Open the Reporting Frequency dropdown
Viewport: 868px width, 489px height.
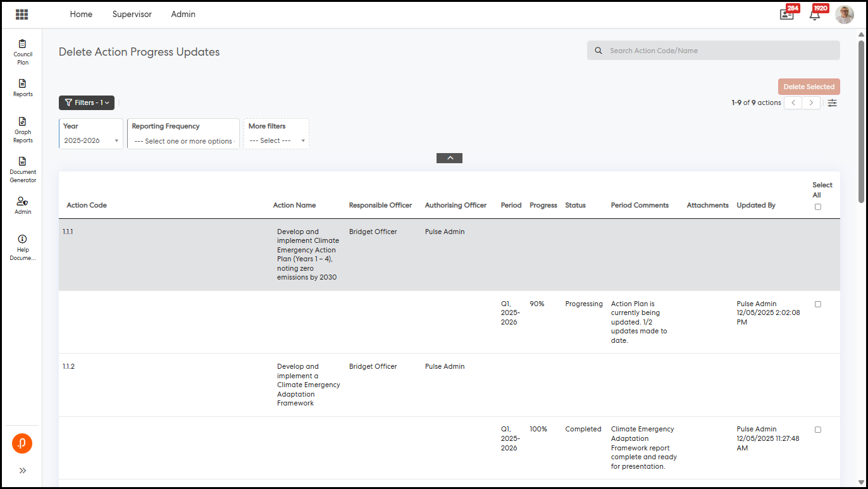(183, 141)
